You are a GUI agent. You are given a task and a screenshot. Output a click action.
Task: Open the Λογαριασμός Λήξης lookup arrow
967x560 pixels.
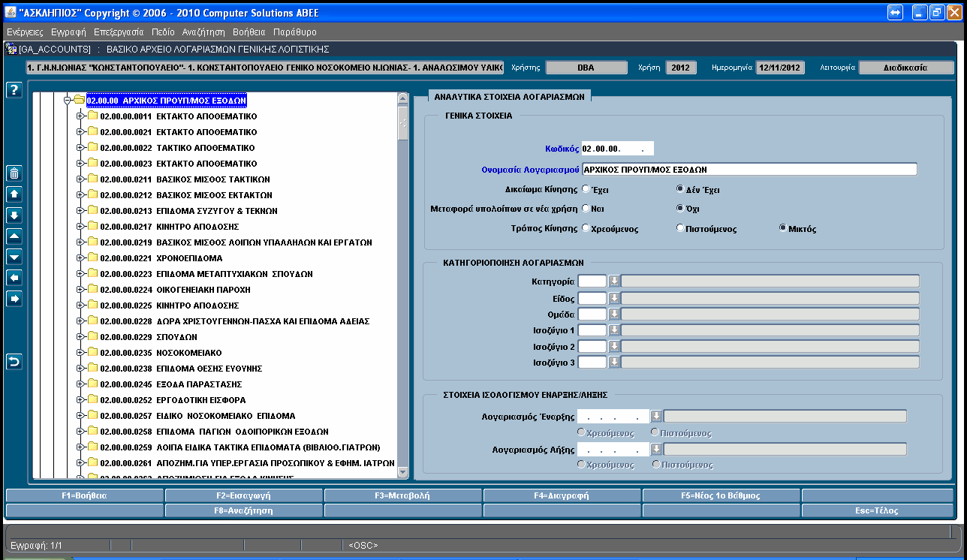tap(655, 449)
